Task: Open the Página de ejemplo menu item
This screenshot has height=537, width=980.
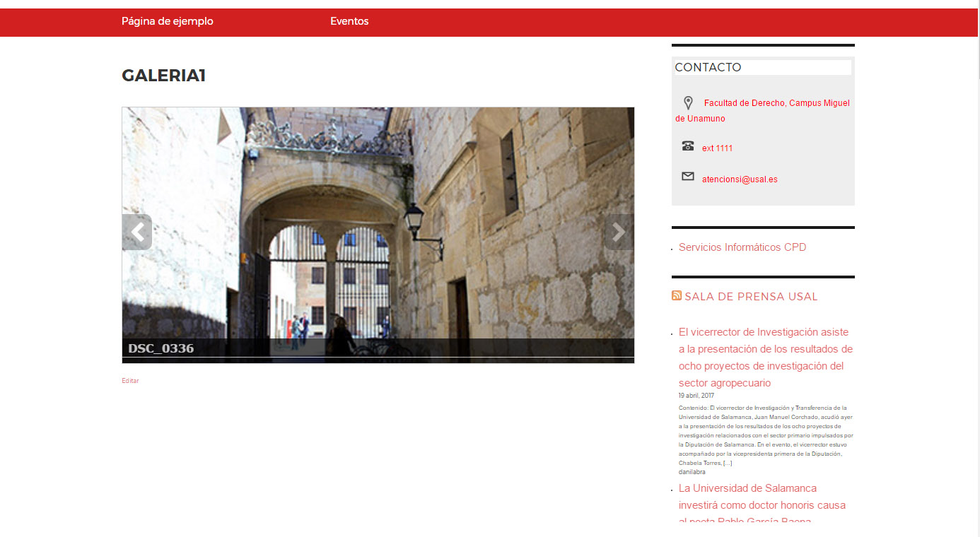Action: pos(168,21)
